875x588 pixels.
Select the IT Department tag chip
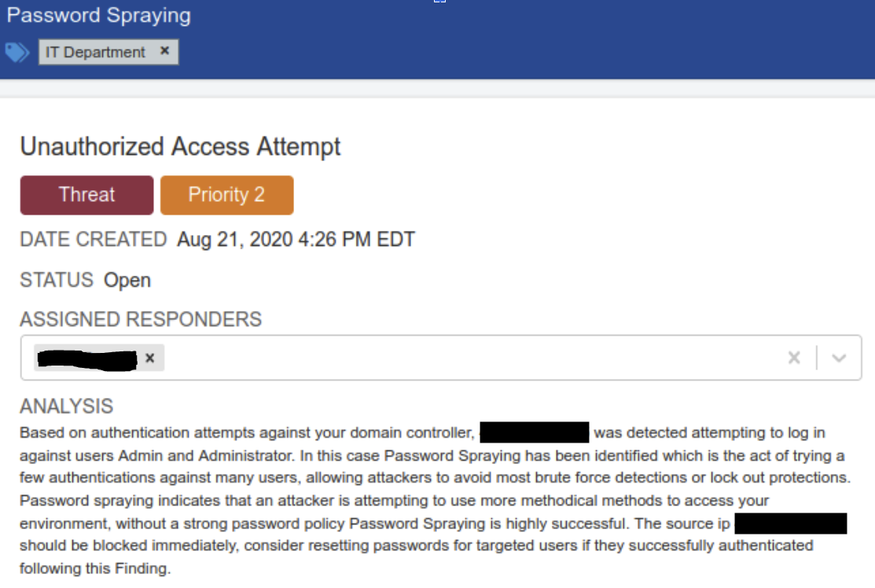click(108, 52)
